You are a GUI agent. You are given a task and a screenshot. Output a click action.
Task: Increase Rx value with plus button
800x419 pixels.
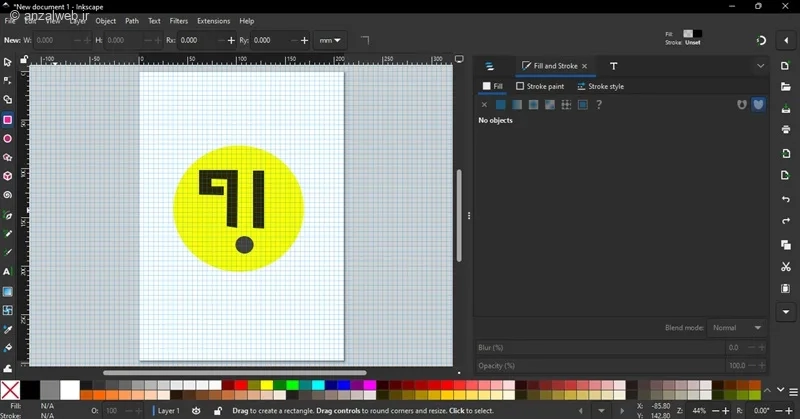(231, 40)
